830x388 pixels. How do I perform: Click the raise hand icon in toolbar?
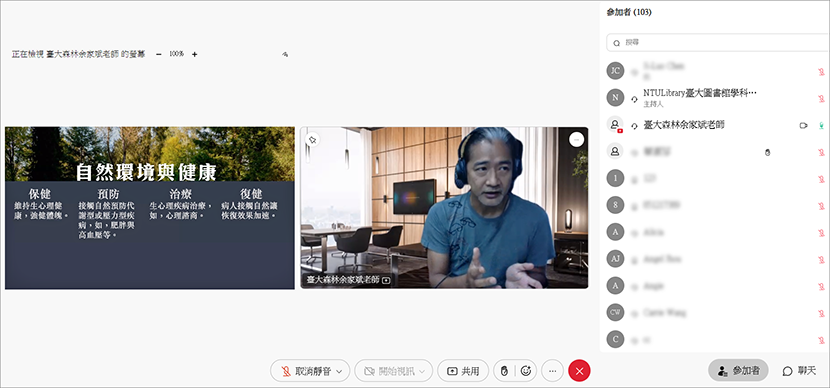pos(504,371)
